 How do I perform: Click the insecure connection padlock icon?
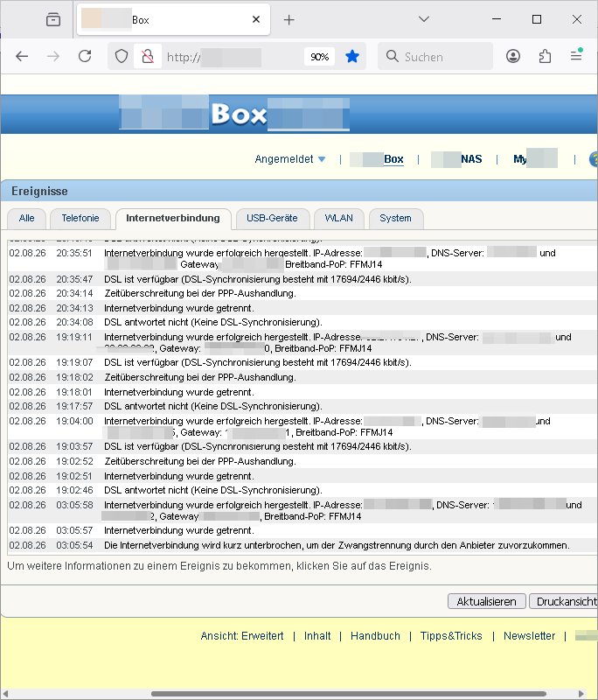click(x=148, y=56)
